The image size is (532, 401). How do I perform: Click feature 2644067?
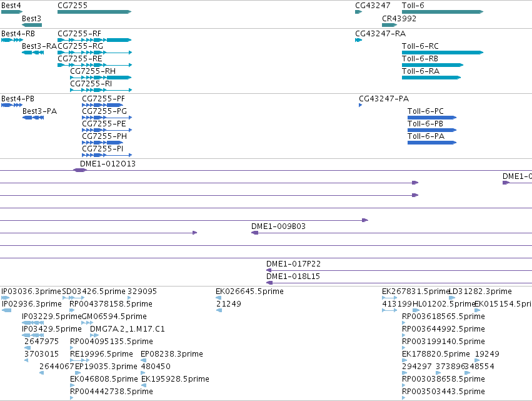pos(41,373)
